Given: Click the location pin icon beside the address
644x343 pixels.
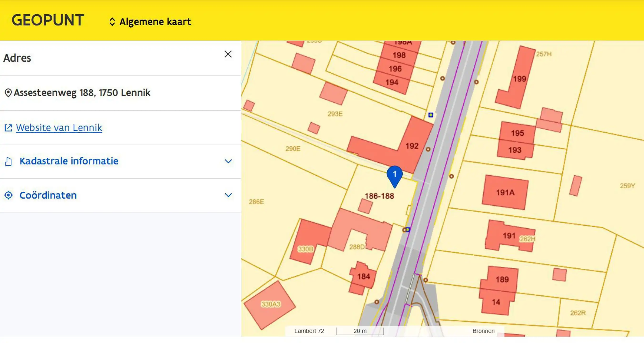Looking at the screenshot, I should coord(8,93).
